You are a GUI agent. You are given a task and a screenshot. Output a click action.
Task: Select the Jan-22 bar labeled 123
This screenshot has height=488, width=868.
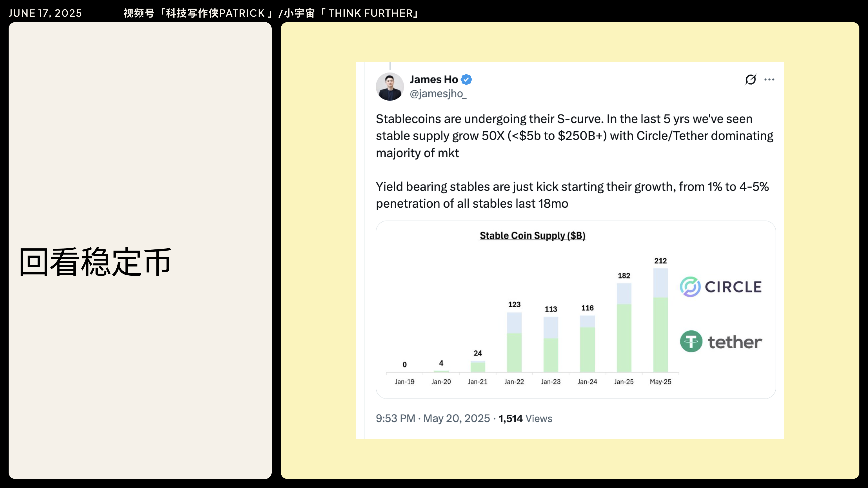click(514, 342)
